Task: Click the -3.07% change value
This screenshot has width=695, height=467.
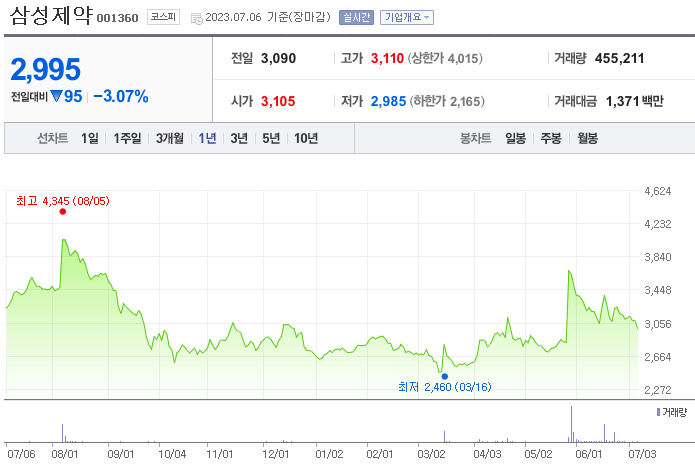Action: click(x=121, y=96)
